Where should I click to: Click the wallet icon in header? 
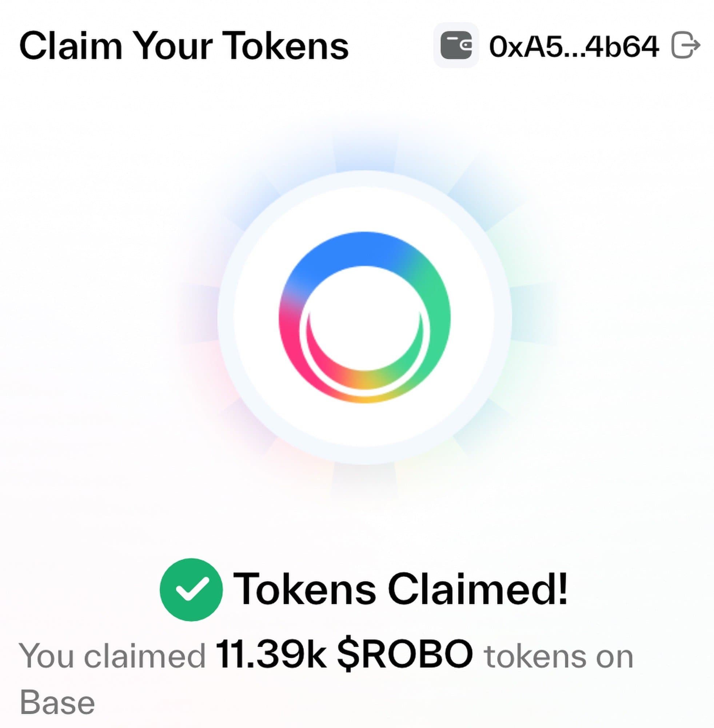point(456,45)
